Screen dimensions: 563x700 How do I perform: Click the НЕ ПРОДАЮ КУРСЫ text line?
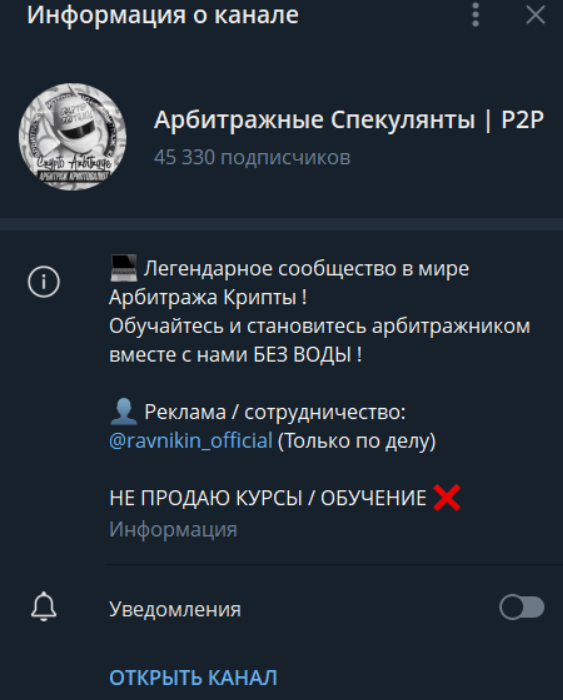(268, 498)
